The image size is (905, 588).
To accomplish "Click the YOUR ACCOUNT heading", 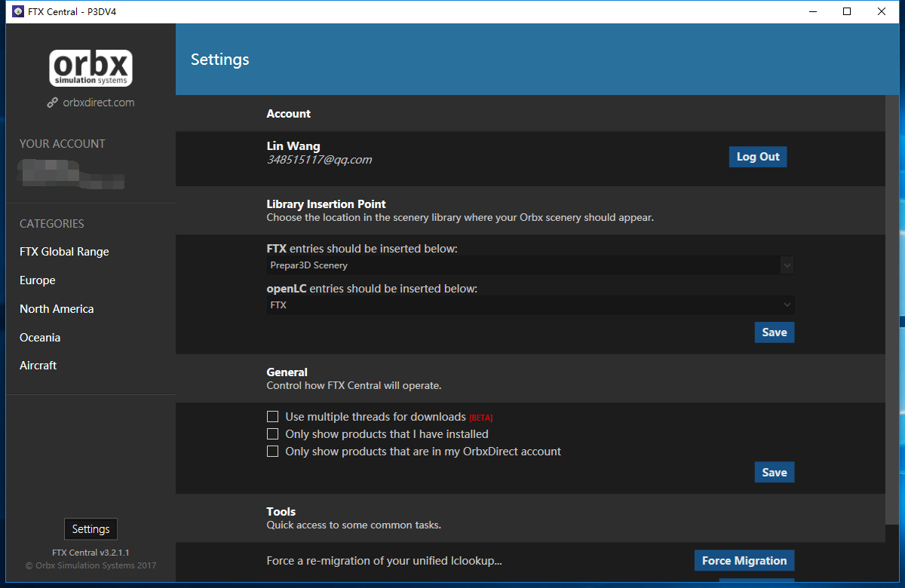I will pyautogui.click(x=63, y=144).
